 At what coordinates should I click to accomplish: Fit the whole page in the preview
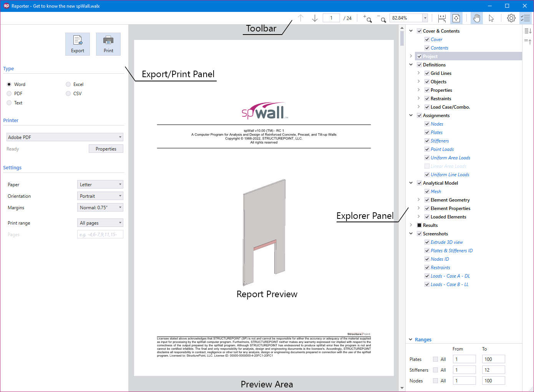tap(456, 18)
